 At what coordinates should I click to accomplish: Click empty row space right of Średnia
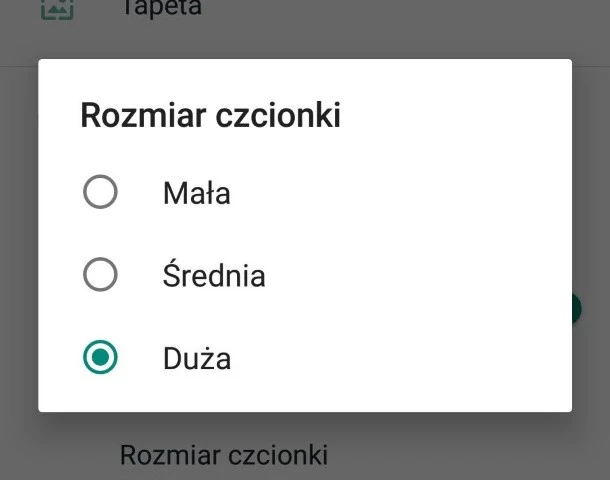(420, 275)
